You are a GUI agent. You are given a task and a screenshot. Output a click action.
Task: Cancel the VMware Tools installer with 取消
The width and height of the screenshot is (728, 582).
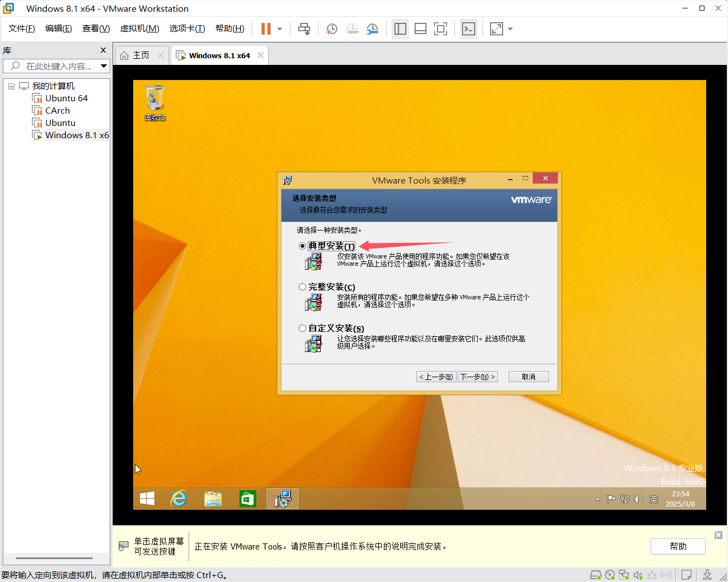click(x=529, y=377)
